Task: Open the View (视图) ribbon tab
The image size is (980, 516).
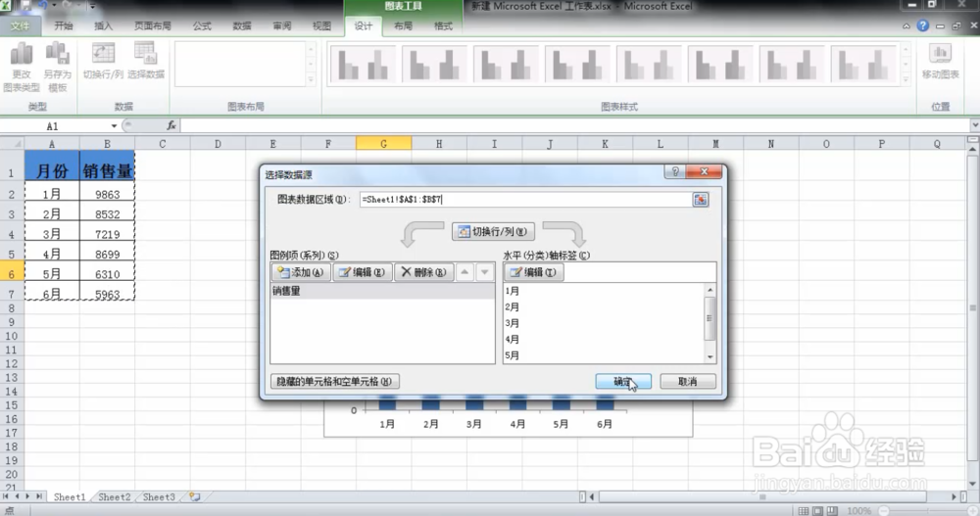Action: click(321, 26)
